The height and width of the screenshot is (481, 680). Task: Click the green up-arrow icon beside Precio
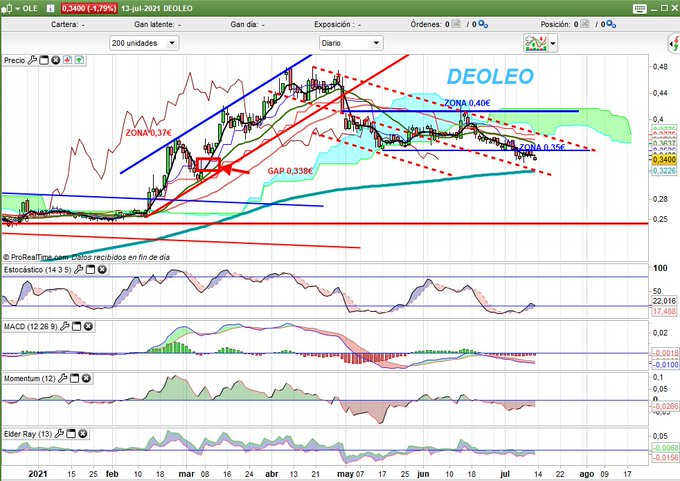[x=79, y=60]
